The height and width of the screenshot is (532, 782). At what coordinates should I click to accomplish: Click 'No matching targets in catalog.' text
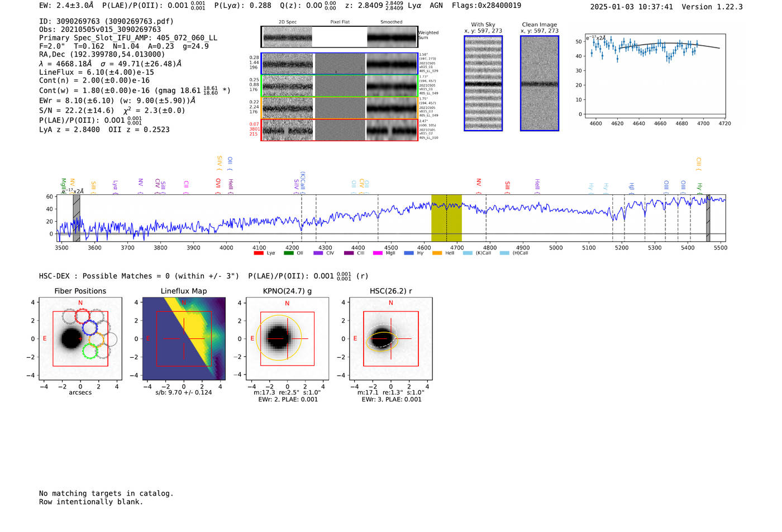coord(106,493)
